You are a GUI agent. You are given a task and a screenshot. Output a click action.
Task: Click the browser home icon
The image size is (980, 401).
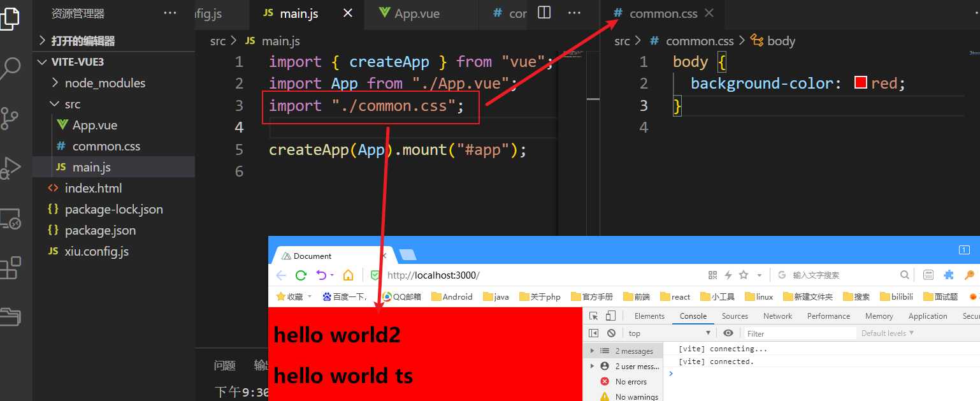point(348,275)
